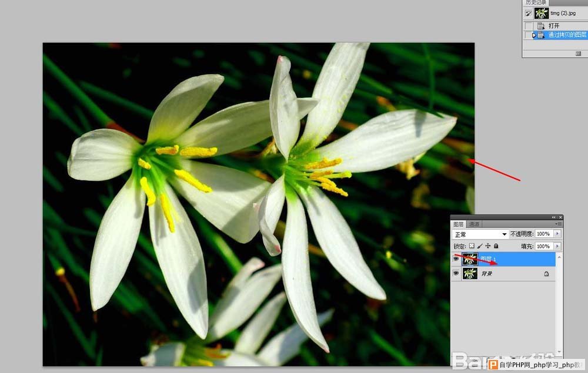Click the Background layer's lock icon

546,274
